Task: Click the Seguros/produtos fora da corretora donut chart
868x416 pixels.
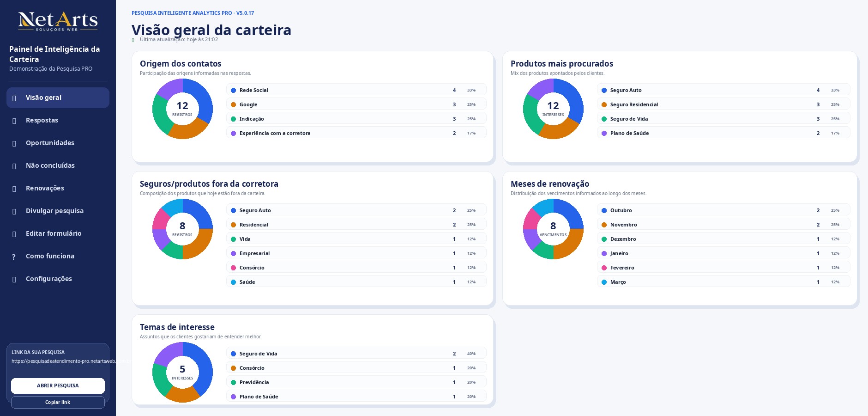Action: [x=182, y=229]
